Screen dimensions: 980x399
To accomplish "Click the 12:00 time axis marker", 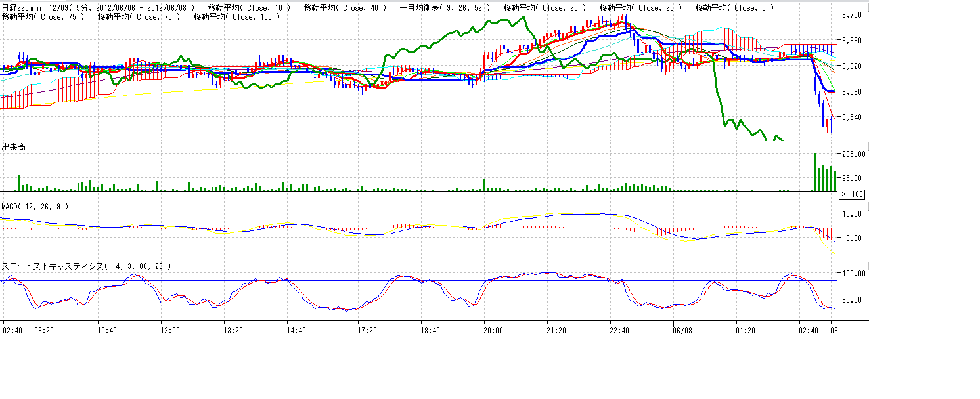I will point(170,331).
